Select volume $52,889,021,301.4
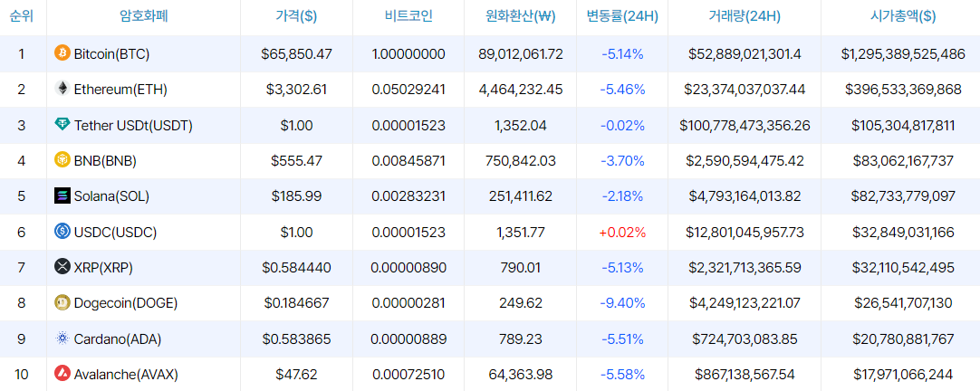 [x=745, y=53]
